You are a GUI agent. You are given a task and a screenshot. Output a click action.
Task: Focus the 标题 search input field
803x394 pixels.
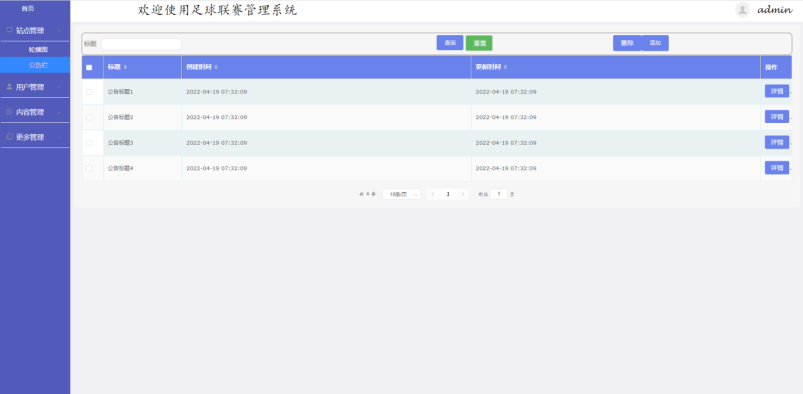[x=141, y=44]
